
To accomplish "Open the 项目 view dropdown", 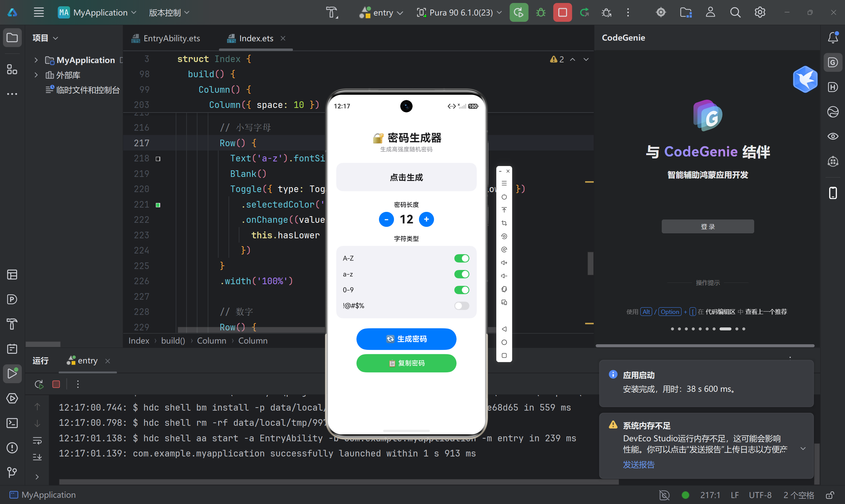I will click(45, 38).
